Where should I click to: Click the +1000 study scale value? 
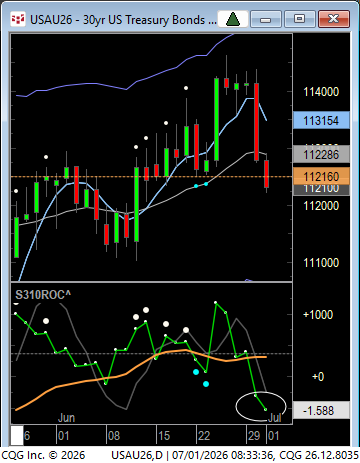click(x=318, y=315)
